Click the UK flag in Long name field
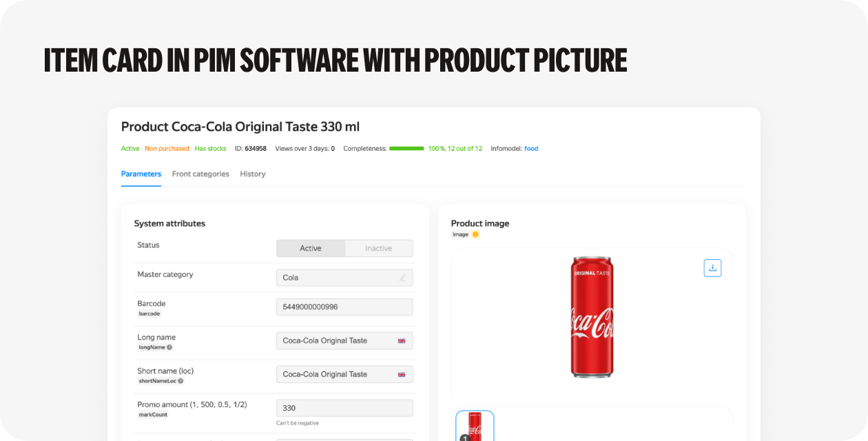This screenshot has height=441, width=868. [x=402, y=341]
